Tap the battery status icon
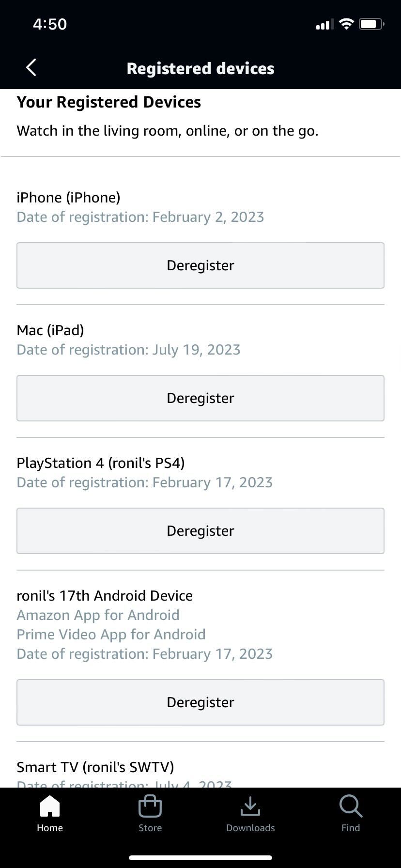The width and height of the screenshot is (401, 868). (x=371, y=24)
